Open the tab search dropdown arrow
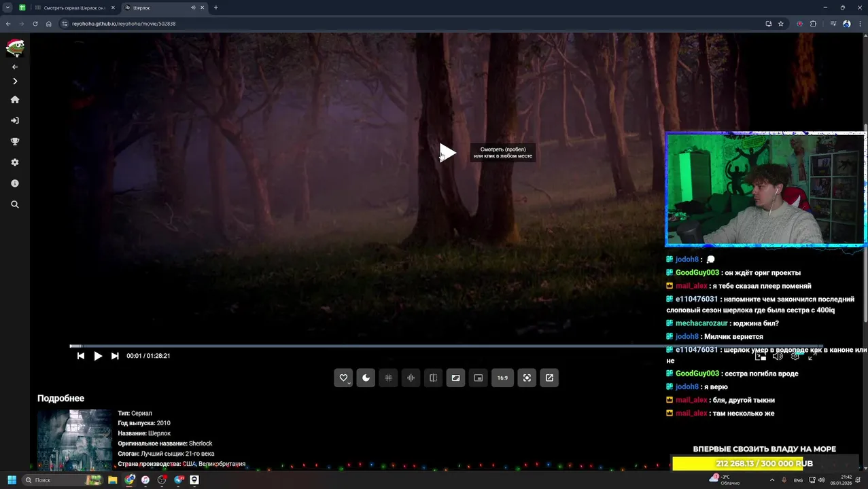This screenshot has width=868, height=489. [x=7, y=7]
